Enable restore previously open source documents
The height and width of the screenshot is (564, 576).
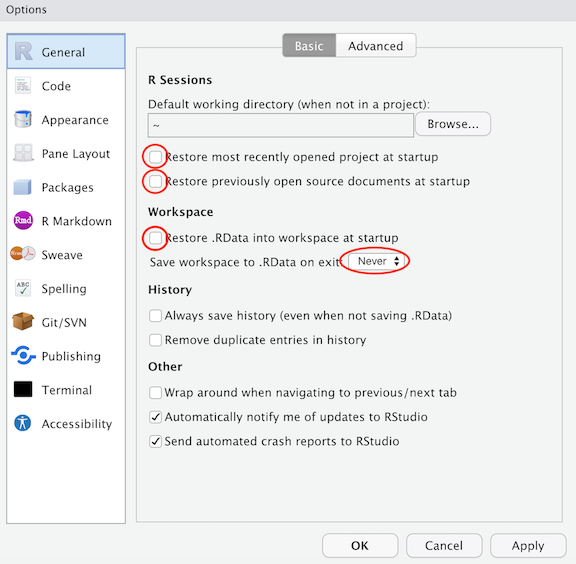[x=155, y=181]
